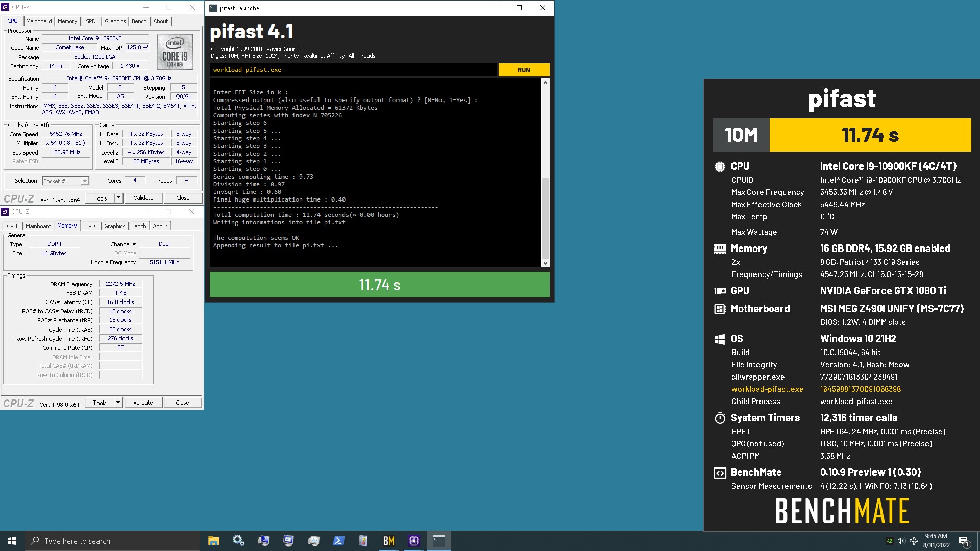Switch to the CPU-Z purple taskbar icon

[413, 541]
